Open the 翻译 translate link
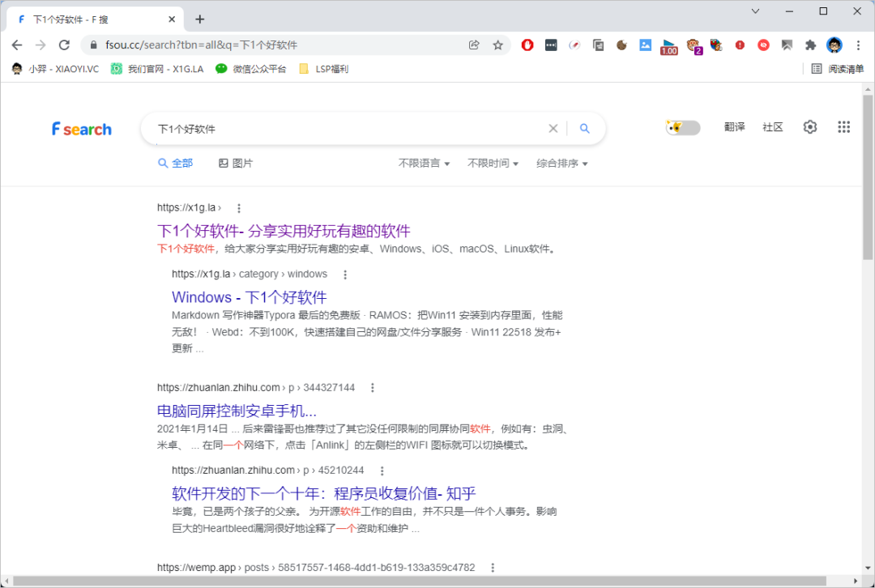The height and width of the screenshot is (588, 875). pyautogui.click(x=734, y=127)
